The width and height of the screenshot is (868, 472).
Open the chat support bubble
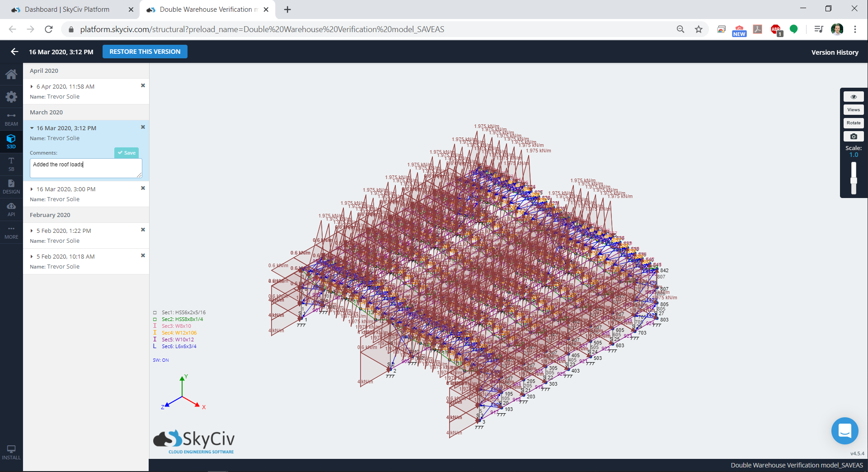click(845, 430)
